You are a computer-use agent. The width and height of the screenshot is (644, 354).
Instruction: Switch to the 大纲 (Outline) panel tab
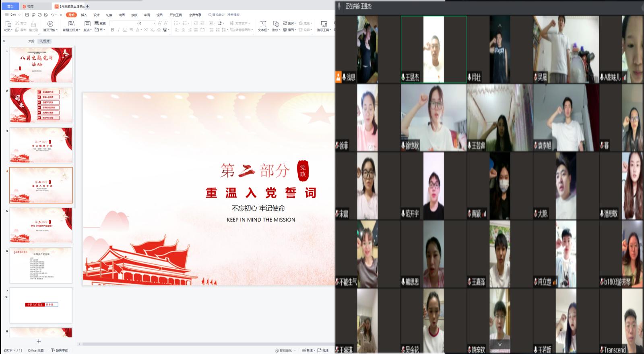31,41
